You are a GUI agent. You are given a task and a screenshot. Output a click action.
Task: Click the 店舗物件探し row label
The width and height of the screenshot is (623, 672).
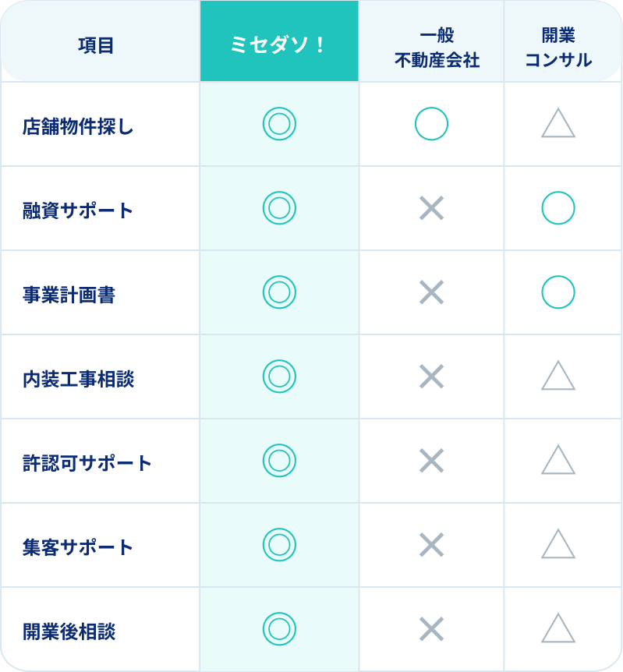(x=78, y=126)
